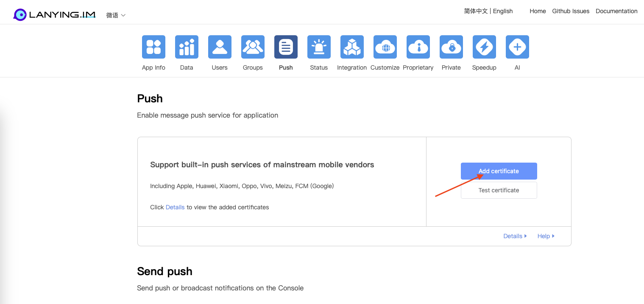Open the Private cloud lock icon

tap(451, 47)
